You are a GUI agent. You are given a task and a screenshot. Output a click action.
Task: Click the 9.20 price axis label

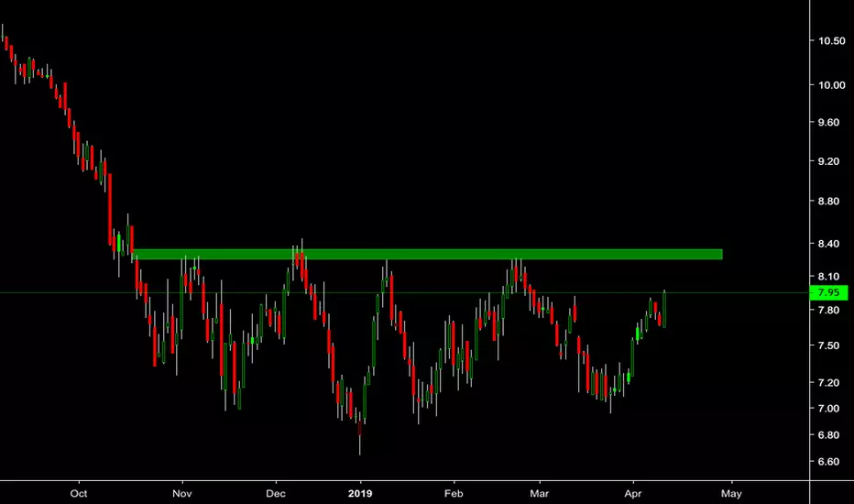click(x=828, y=161)
